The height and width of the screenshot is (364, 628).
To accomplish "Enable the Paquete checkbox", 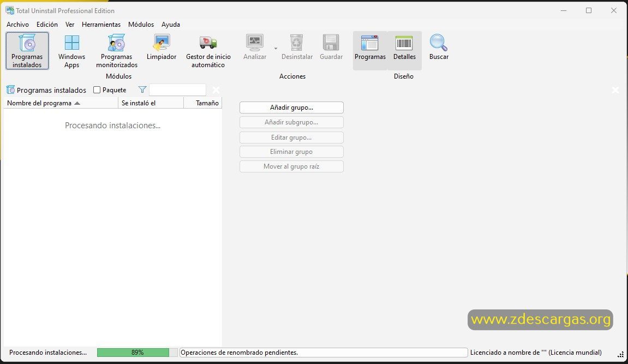I will (97, 89).
